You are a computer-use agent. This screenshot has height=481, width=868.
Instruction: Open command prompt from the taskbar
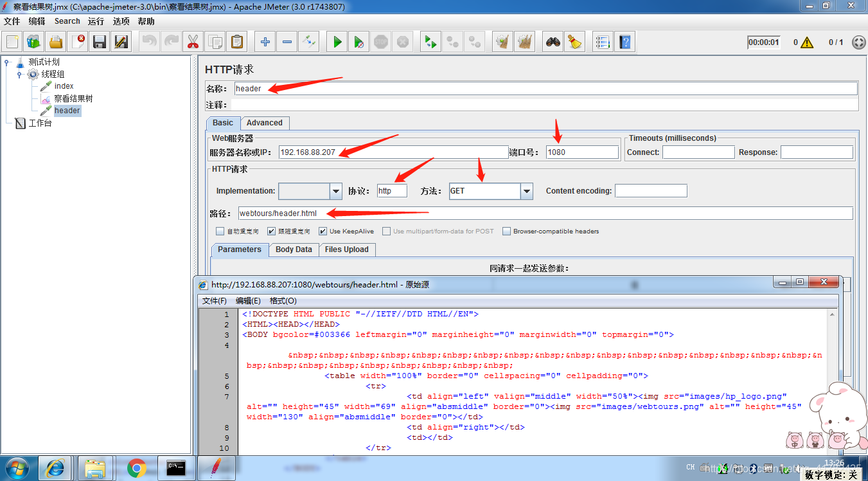pyautogui.click(x=176, y=468)
